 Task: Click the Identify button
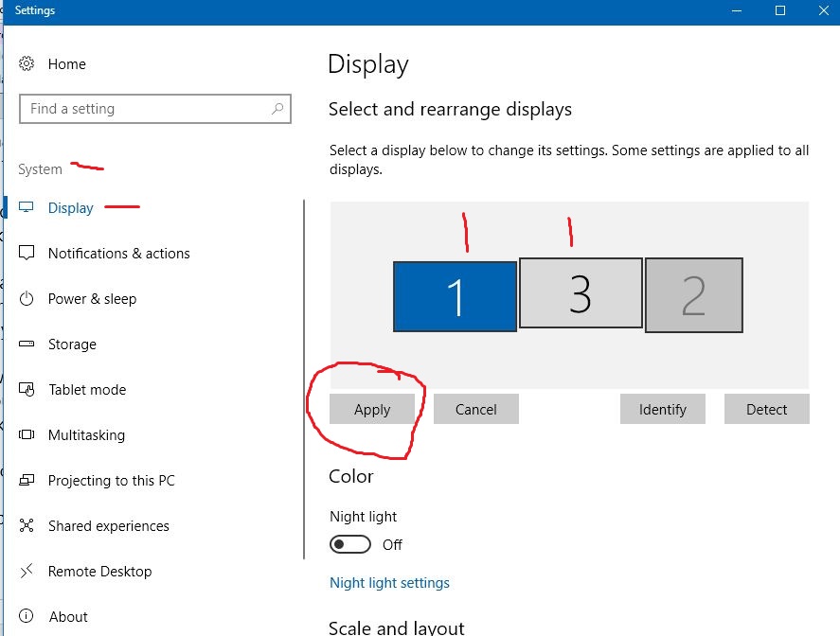(663, 410)
